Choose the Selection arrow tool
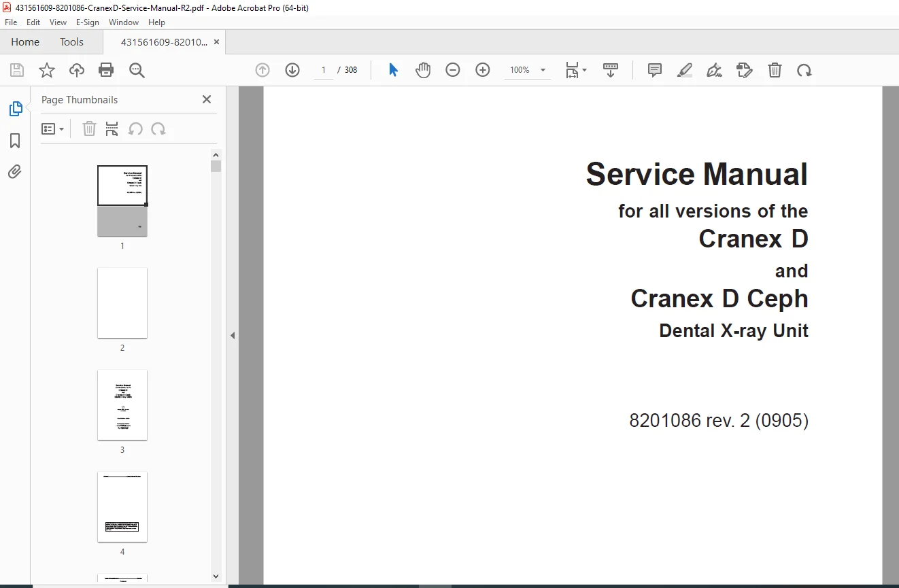The image size is (899, 588). click(x=393, y=70)
